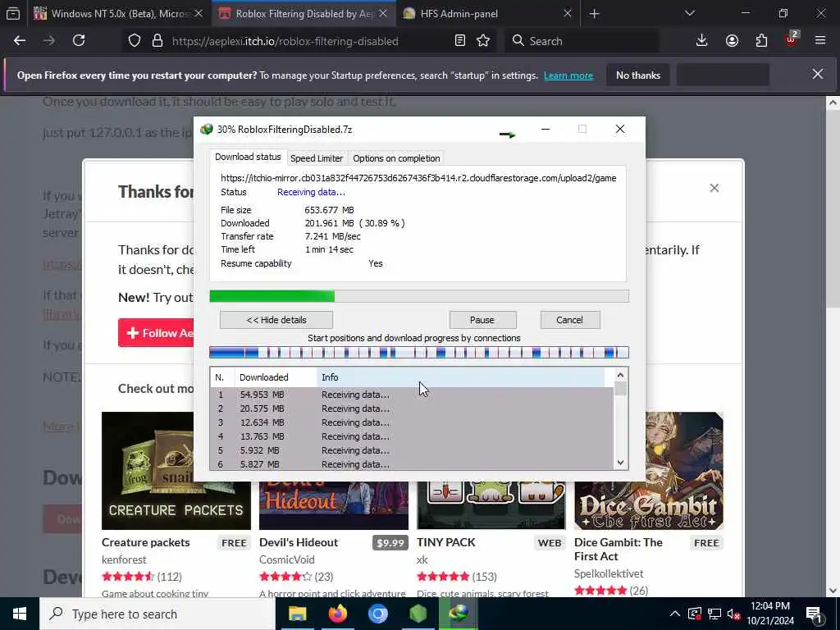Open a new browser tab
Screen dimensions: 840x630
[x=594, y=14]
